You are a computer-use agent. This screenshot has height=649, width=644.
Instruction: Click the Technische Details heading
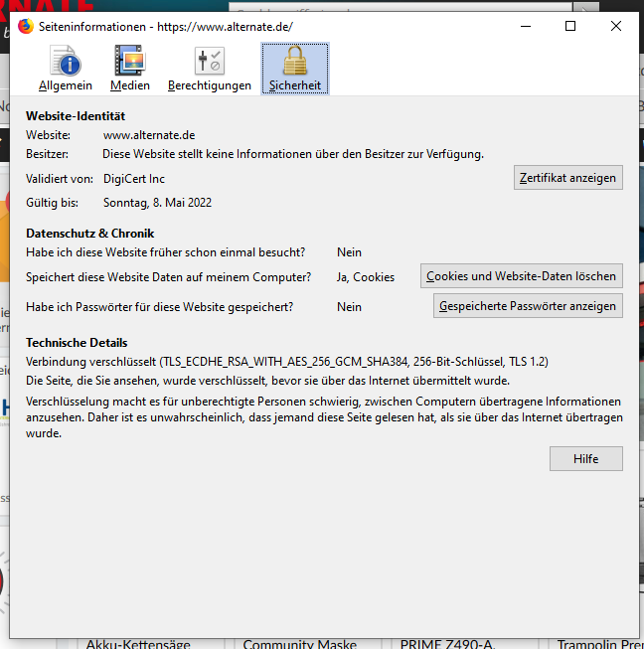point(77,343)
